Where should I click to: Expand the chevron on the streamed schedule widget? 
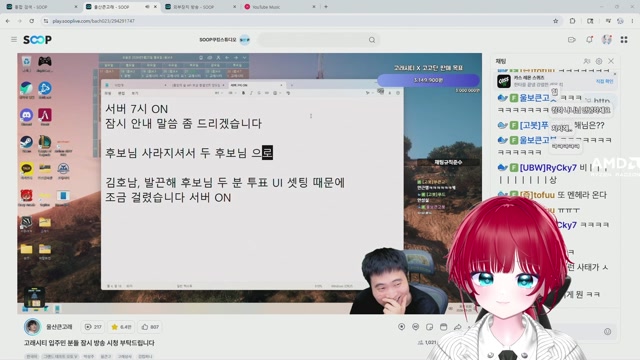(244, 58)
